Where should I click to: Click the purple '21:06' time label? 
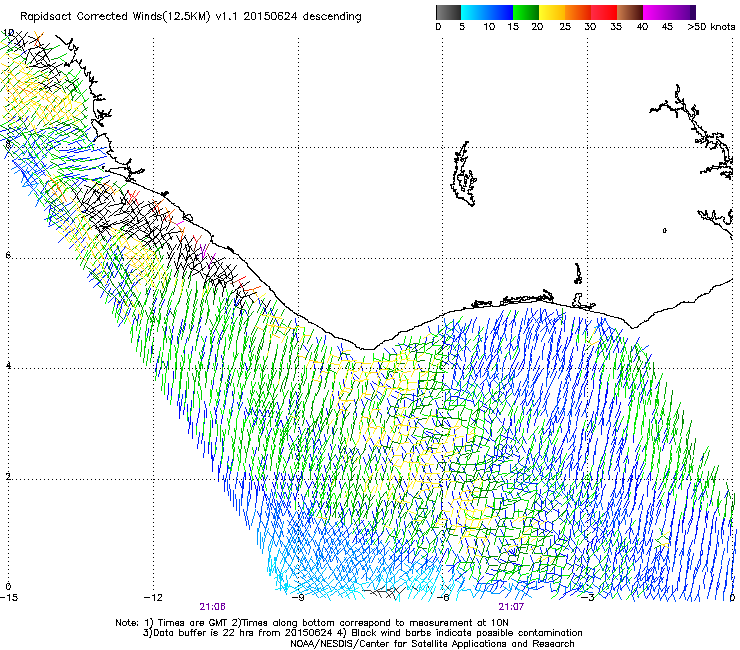(x=212, y=607)
